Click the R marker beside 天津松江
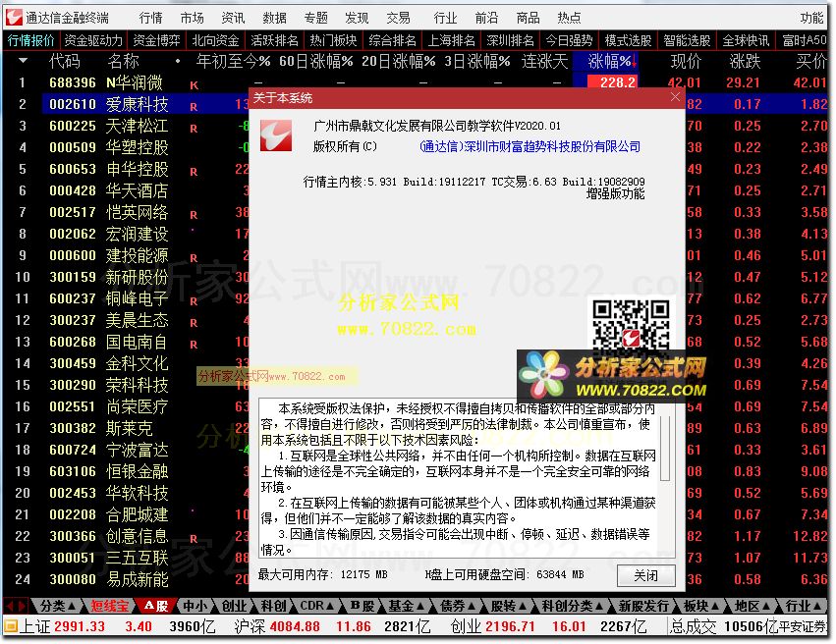836x644 pixels. [194, 129]
